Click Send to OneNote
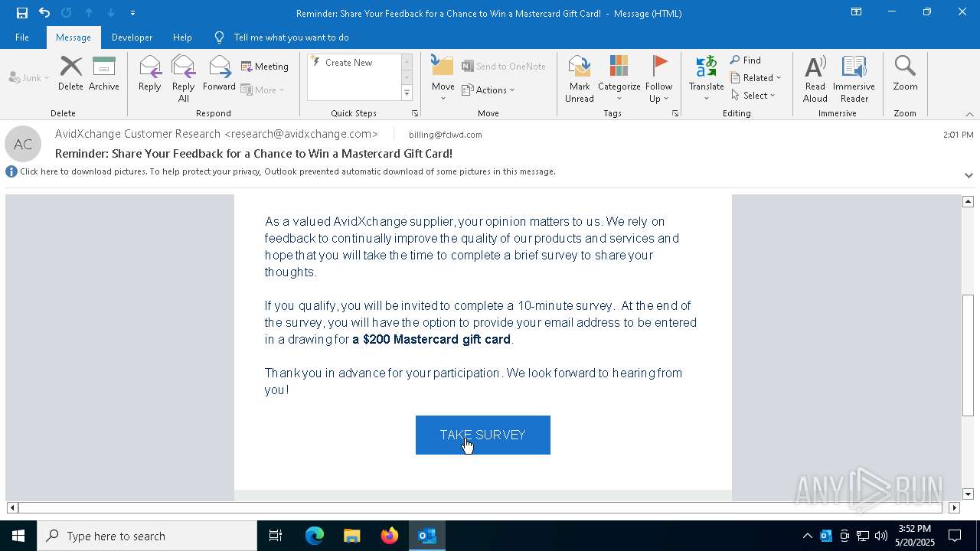 pyautogui.click(x=504, y=67)
